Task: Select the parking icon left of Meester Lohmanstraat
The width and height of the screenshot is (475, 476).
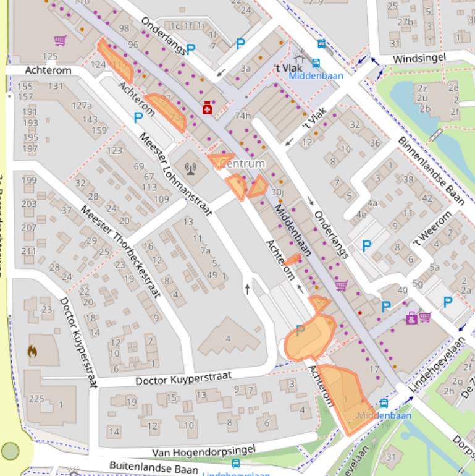Action: (138, 117)
